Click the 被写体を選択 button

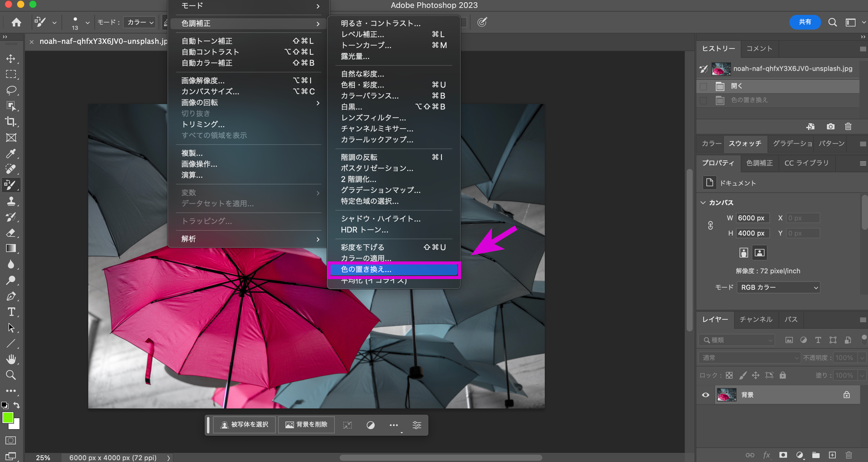point(245,425)
